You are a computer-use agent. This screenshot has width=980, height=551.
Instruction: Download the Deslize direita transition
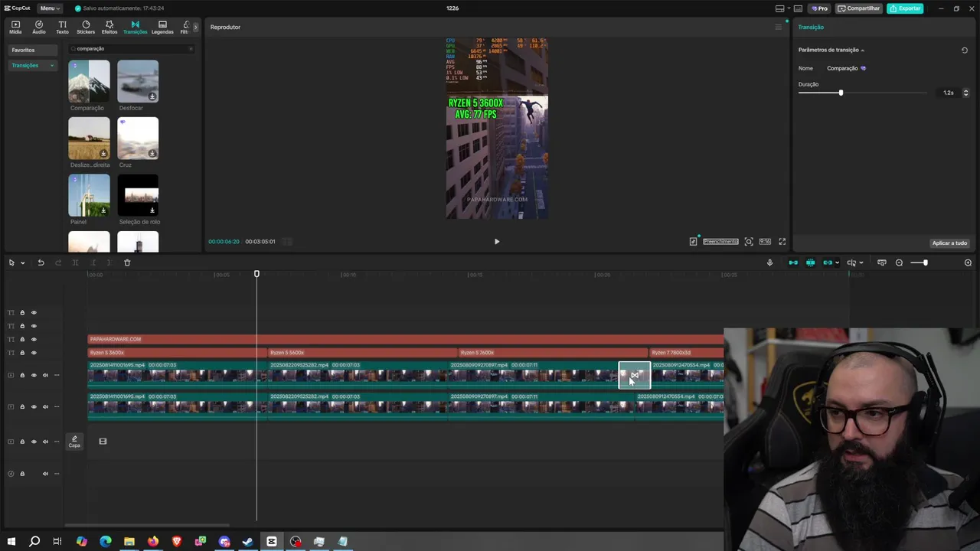103,153
